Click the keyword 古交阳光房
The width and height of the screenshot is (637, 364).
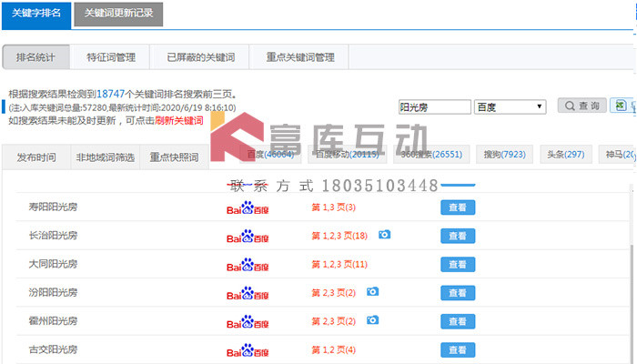tap(53, 349)
